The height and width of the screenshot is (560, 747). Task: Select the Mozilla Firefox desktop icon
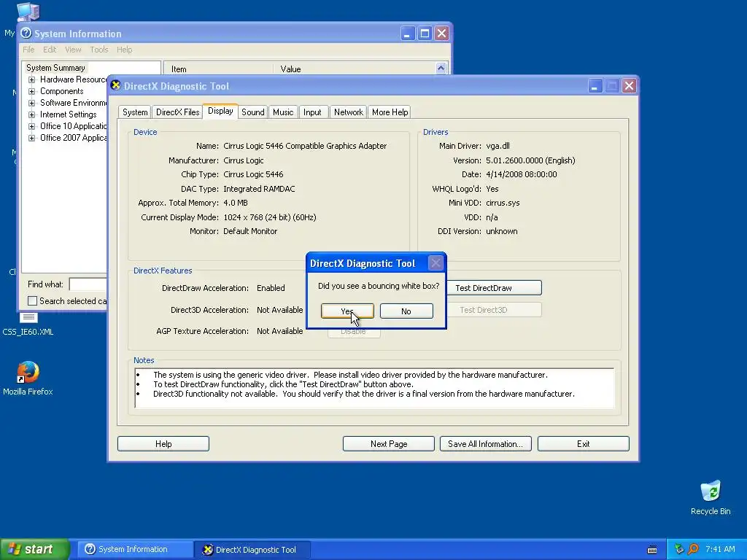28,378
